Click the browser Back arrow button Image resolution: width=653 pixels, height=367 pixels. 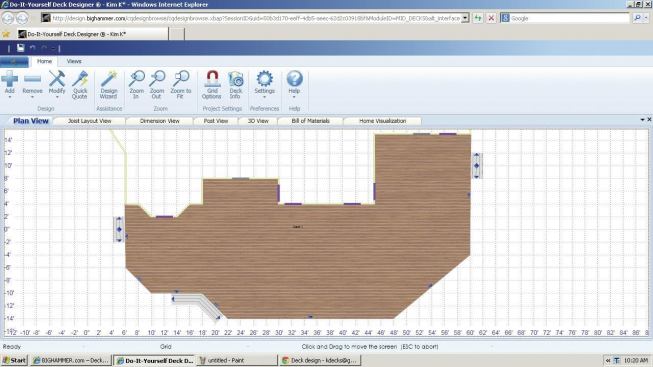(8, 18)
